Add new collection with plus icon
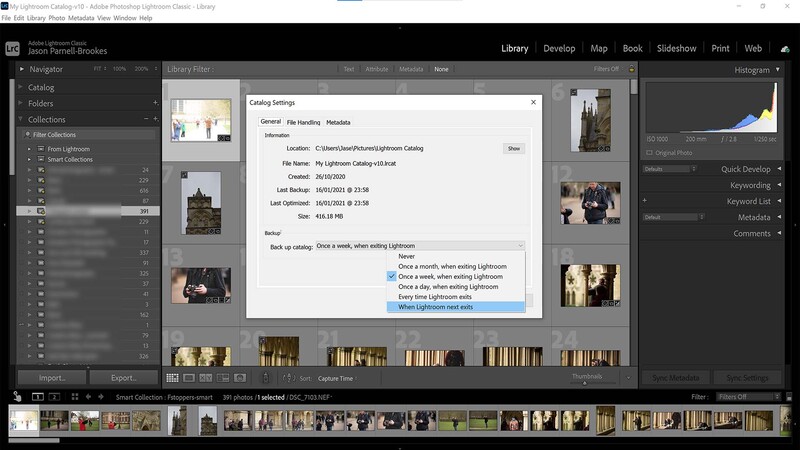800x450 pixels. coord(156,119)
